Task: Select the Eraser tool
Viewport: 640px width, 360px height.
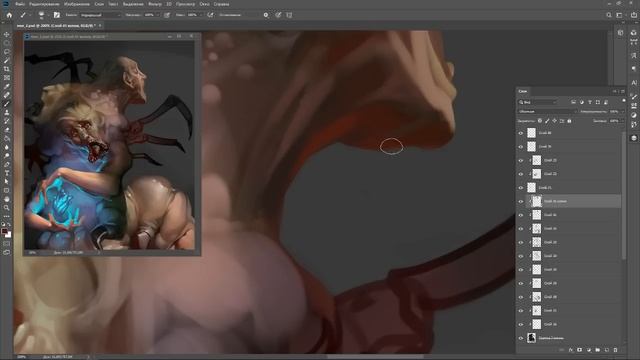Action: pos(7,130)
